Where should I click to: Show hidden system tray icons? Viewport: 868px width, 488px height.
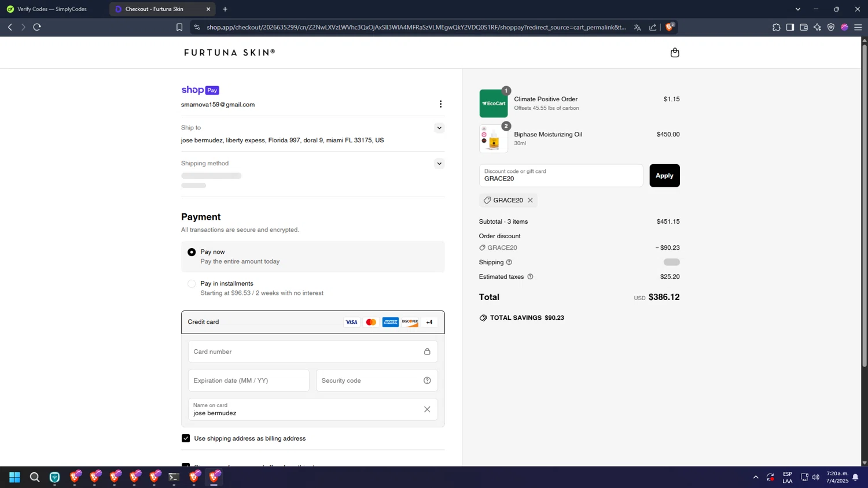point(756,477)
